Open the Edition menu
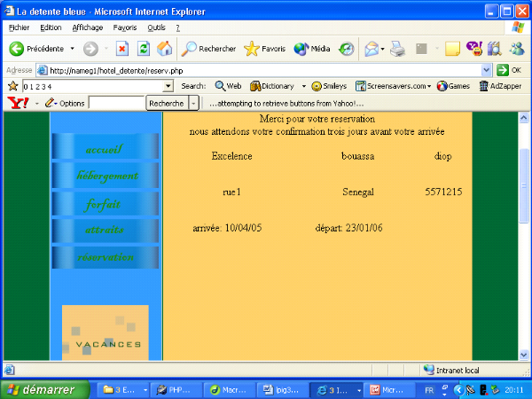The height and width of the screenshot is (399, 532). click(51, 27)
